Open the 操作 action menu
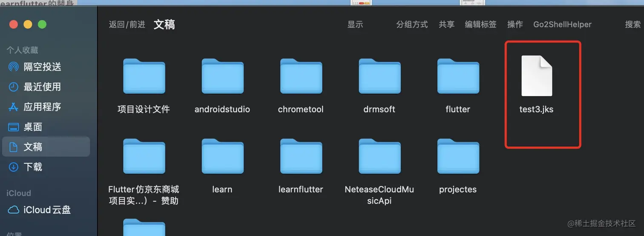 [515, 25]
